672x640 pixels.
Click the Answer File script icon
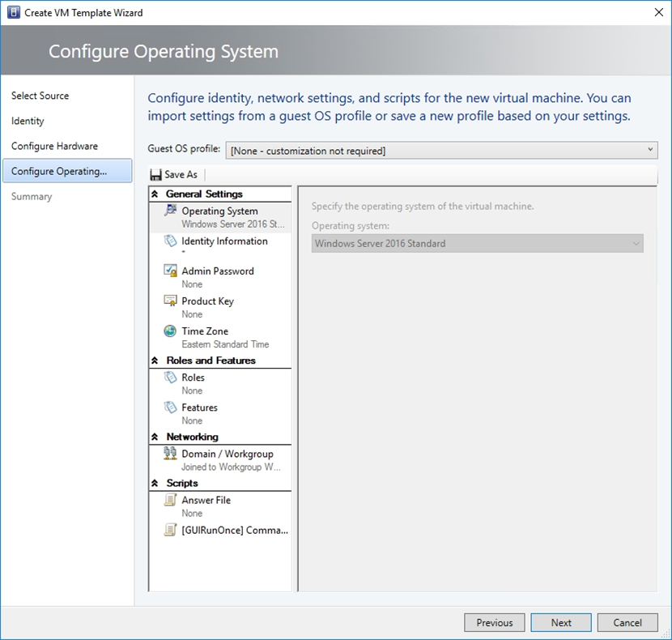point(170,500)
